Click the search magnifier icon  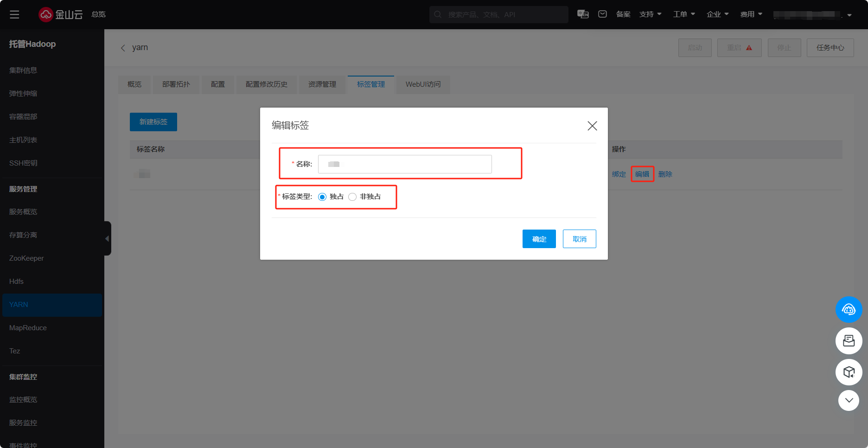coord(438,14)
